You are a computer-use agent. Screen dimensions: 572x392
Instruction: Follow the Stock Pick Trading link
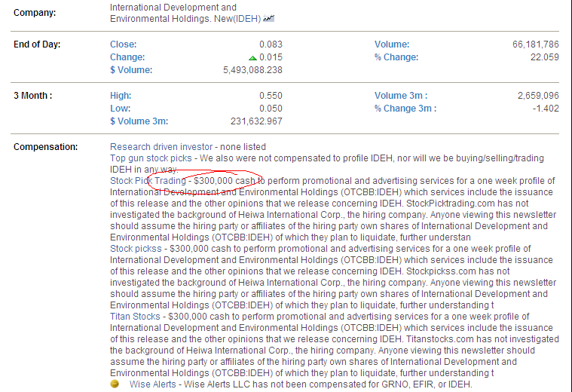pyautogui.click(x=148, y=181)
